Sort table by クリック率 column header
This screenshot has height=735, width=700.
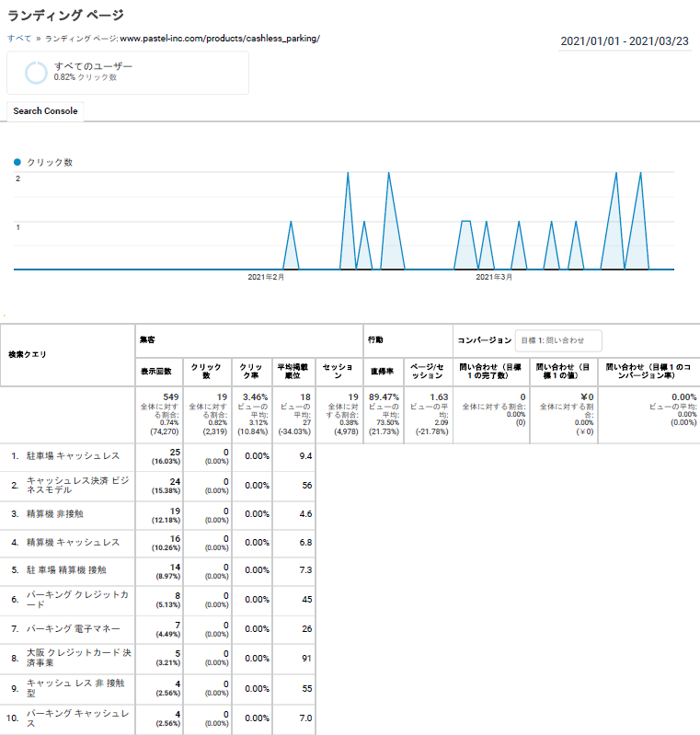point(250,371)
